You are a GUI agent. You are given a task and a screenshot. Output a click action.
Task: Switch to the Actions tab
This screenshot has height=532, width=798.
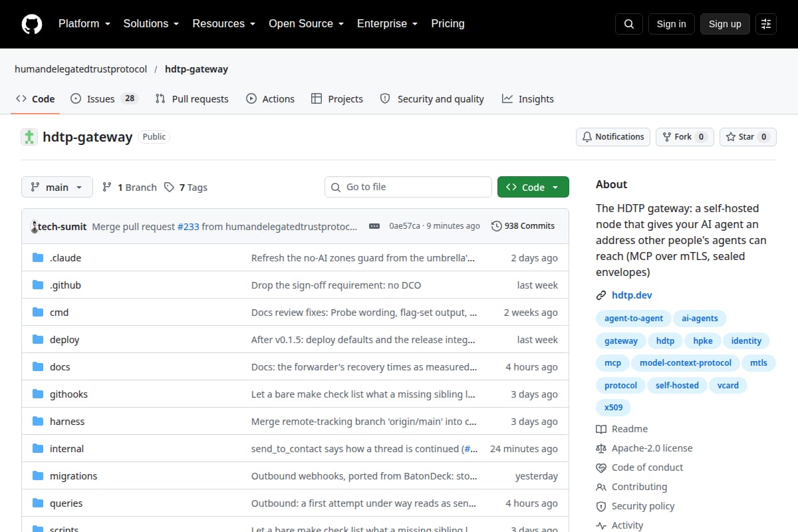coord(270,99)
